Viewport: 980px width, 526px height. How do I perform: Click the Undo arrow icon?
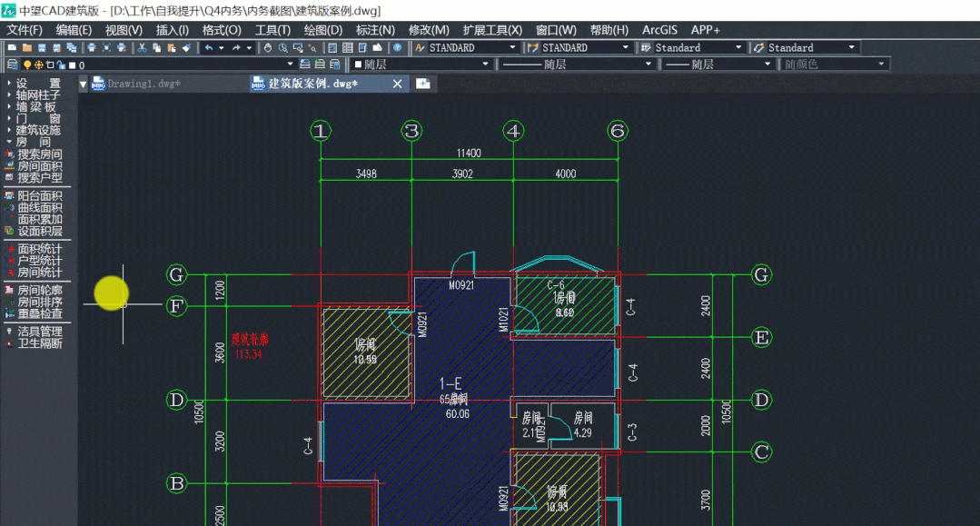click(x=209, y=47)
